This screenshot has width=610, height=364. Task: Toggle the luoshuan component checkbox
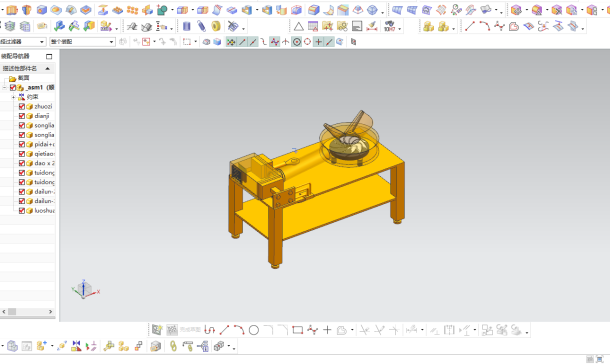pyautogui.click(x=22, y=211)
